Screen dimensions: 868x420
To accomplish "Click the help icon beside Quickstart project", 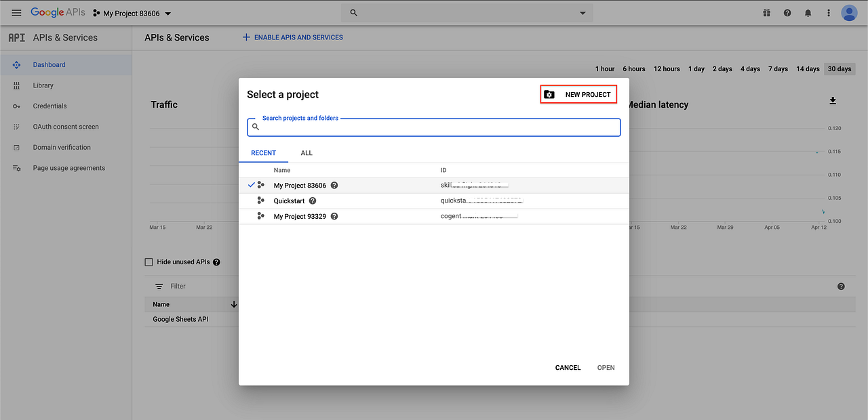I will [x=312, y=201].
